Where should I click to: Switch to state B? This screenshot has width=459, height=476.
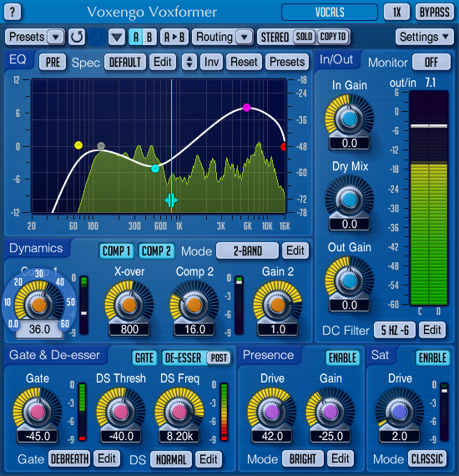[149, 37]
